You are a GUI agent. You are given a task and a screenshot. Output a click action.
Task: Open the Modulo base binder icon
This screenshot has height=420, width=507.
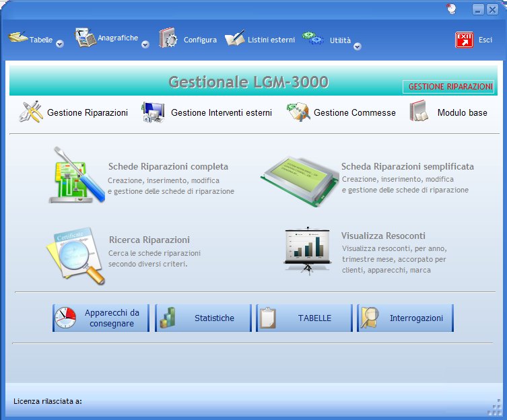419,112
